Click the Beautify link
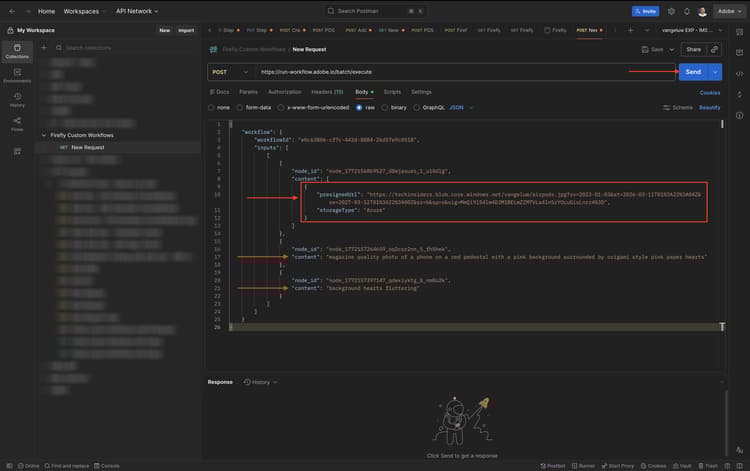This screenshot has width=750, height=471. click(709, 107)
